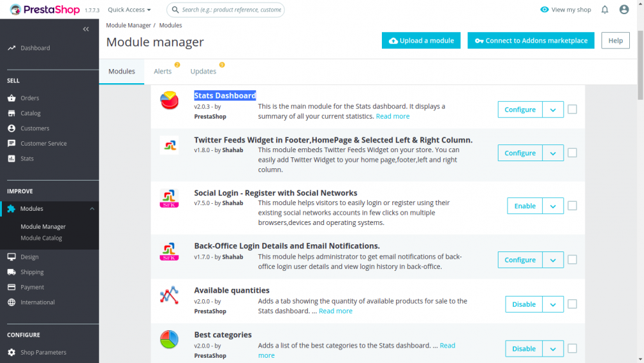Open the Quick Access dropdown

click(129, 10)
